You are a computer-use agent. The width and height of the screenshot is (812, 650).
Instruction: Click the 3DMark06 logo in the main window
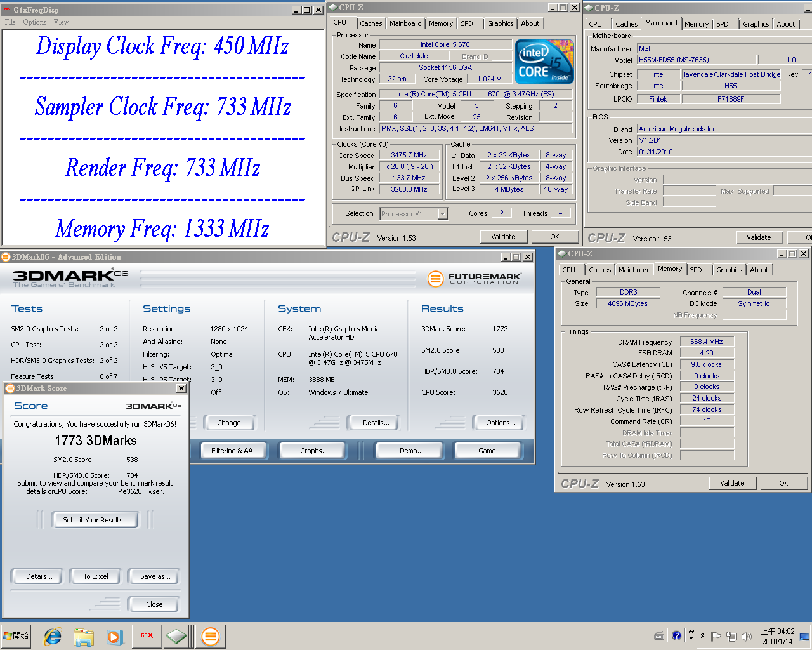70,277
